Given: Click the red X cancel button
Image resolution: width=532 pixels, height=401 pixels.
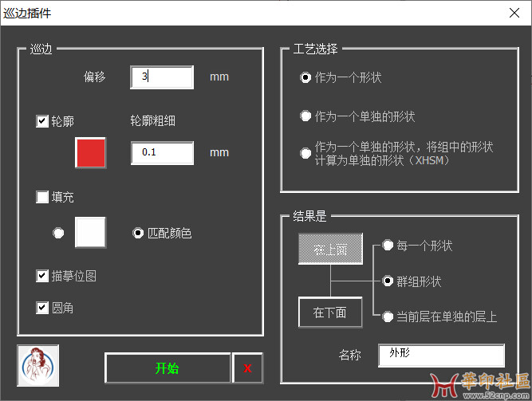Looking at the screenshot, I should pos(247,368).
